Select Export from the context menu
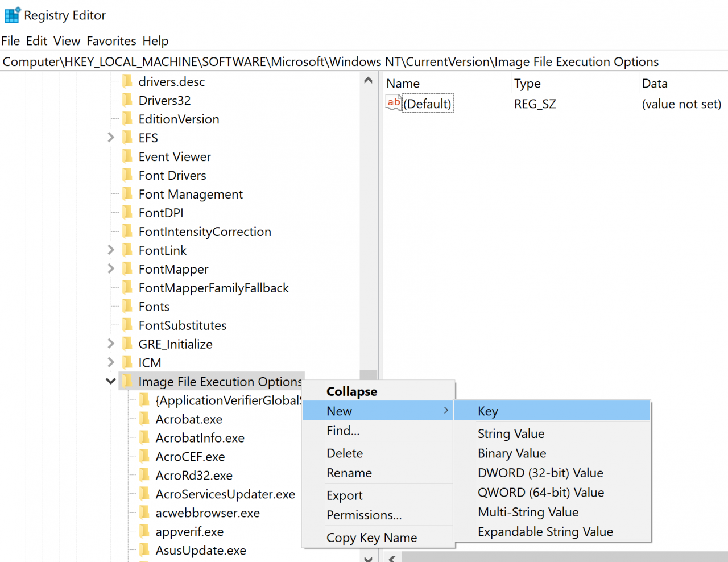The width and height of the screenshot is (728, 562). (x=344, y=495)
